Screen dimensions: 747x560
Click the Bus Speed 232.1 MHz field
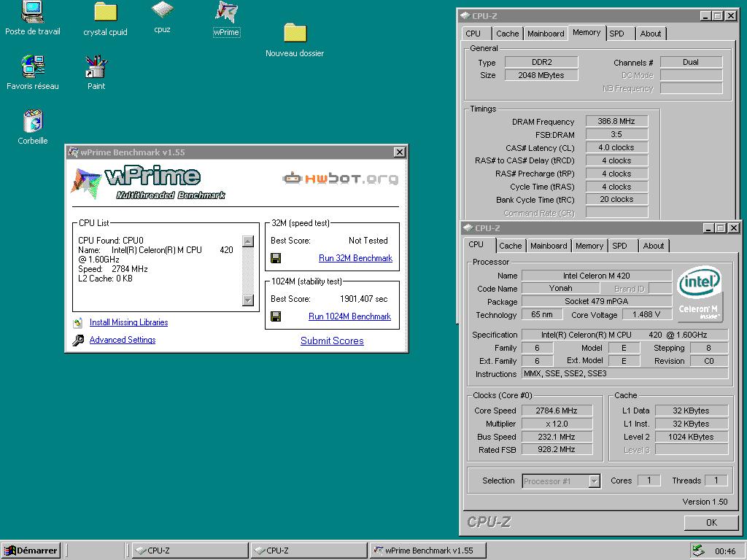[x=557, y=437]
